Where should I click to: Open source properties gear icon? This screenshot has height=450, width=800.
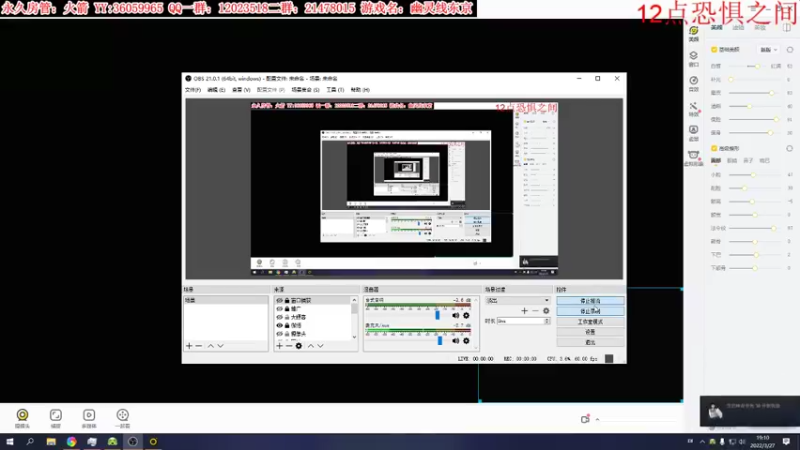click(x=299, y=346)
